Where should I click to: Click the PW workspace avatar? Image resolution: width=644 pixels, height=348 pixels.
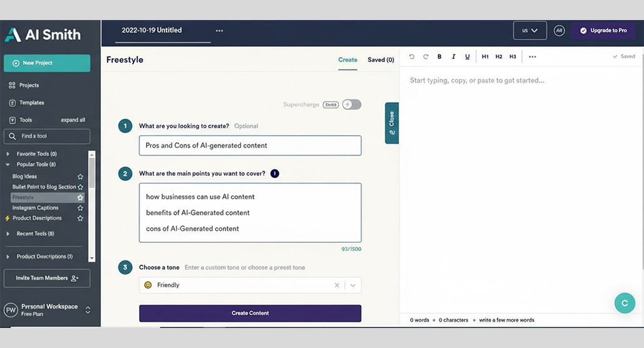pos(11,310)
